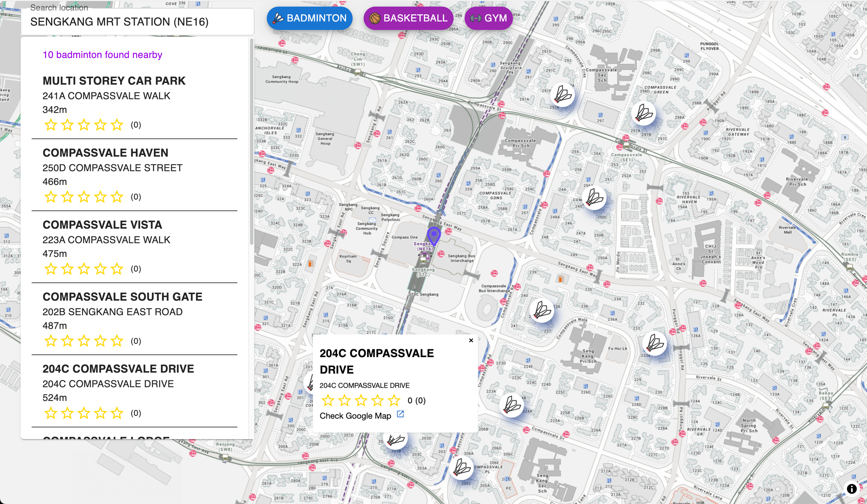Rate Compassvale South Gate five stars
Viewport: 867px width, 504px height.
(x=117, y=341)
